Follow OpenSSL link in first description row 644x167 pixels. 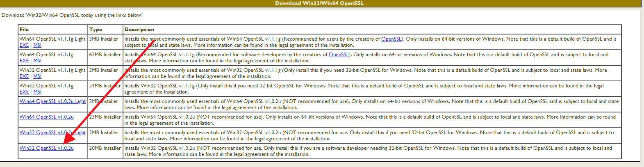pyautogui.click(x=391, y=39)
